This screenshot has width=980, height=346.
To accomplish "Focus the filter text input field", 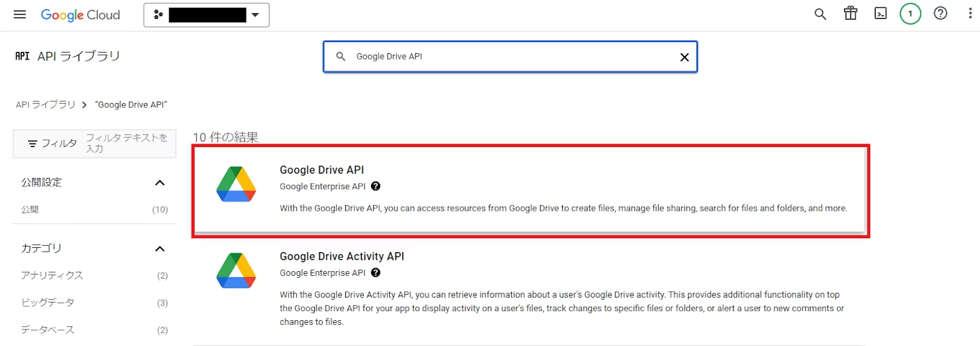I will pyautogui.click(x=127, y=144).
